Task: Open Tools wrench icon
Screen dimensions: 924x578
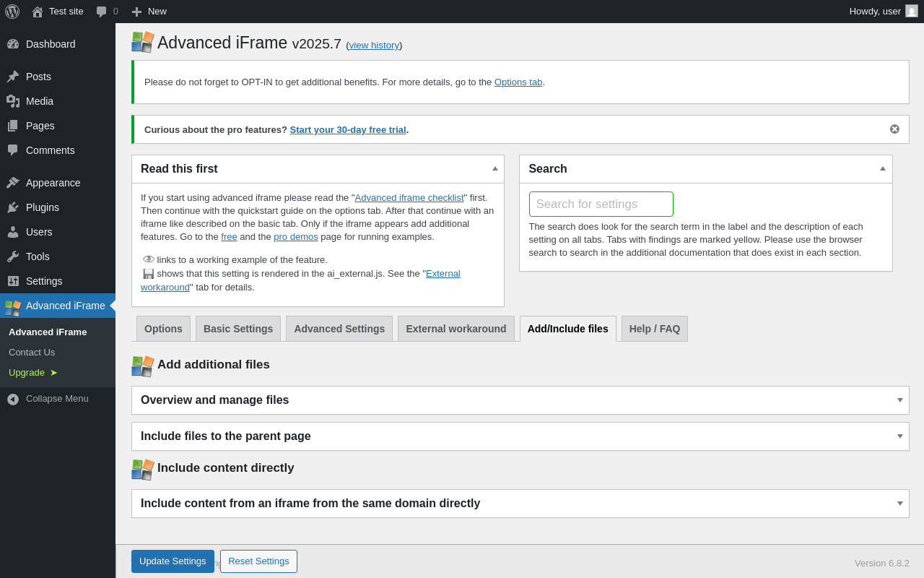Action: point(13,256)
